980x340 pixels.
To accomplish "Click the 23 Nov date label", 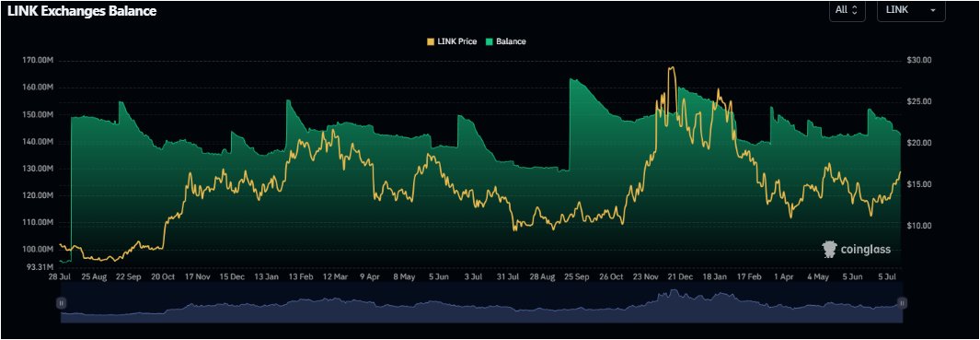I will coord(646,276).
